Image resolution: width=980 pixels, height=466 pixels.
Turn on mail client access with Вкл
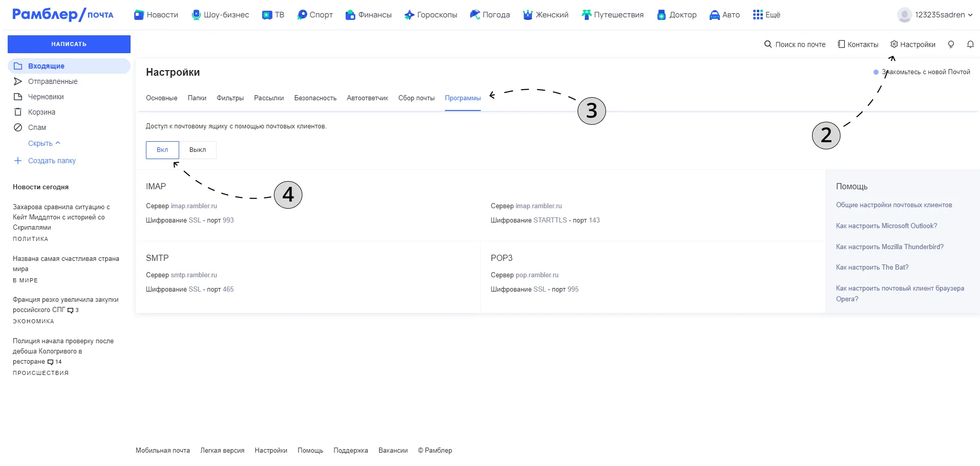coord(162,150)
